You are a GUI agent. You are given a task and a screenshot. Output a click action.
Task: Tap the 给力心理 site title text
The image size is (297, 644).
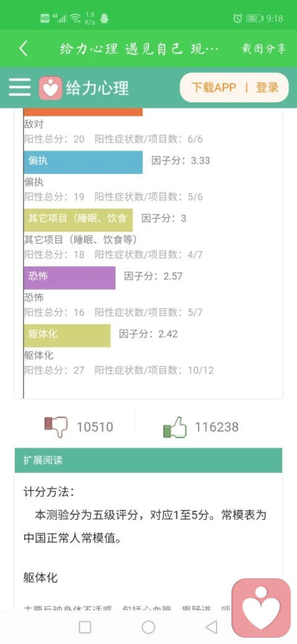(97, 87)
